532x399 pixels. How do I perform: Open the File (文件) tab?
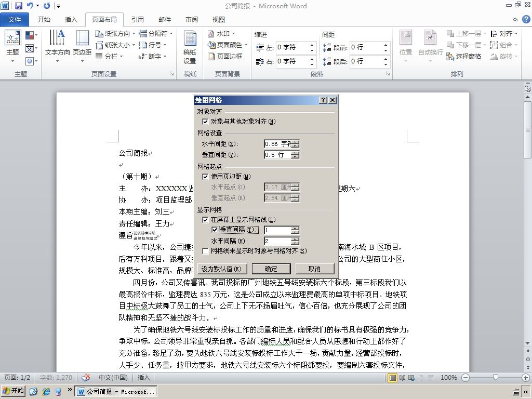pyautogui.click(x=14, y=20)
